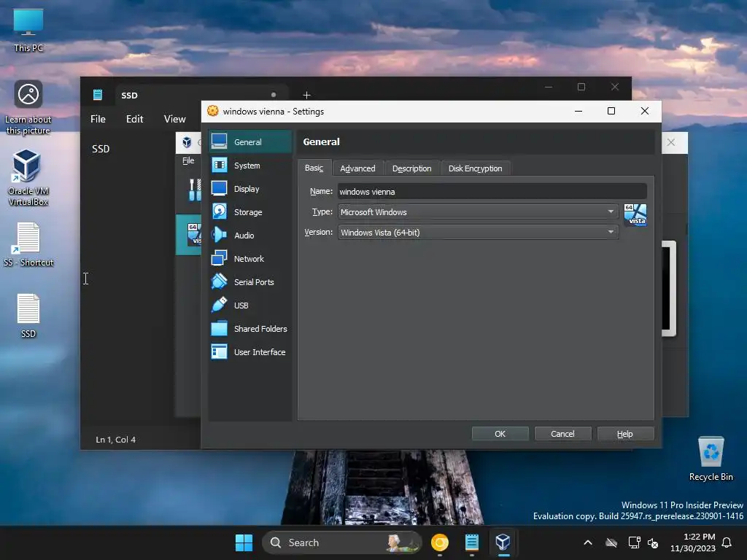The height and width of the screenshot is (560, 747).
Task: Close the VirtualBox Manager window behind
Action: tap(671, 142)
